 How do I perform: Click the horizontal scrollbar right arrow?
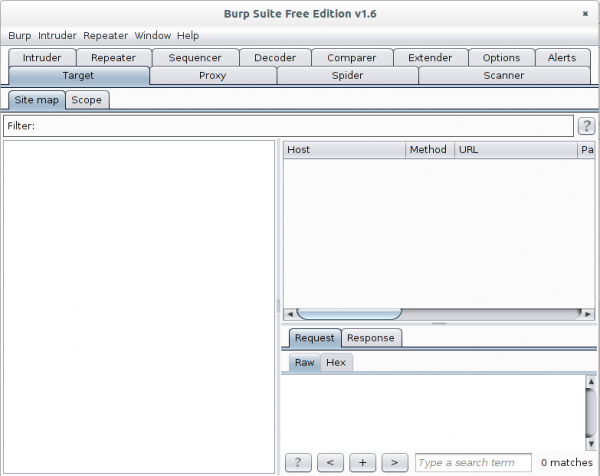(588, 314)
